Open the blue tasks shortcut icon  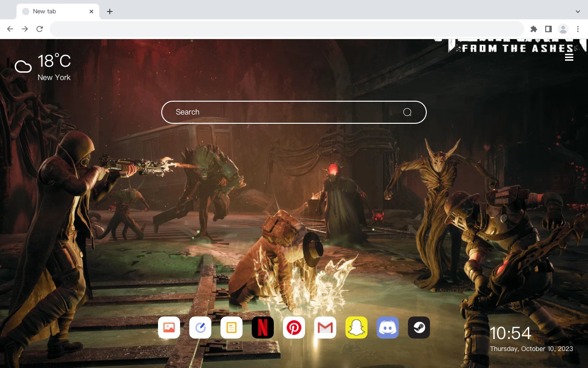click(x=200, y=328)
